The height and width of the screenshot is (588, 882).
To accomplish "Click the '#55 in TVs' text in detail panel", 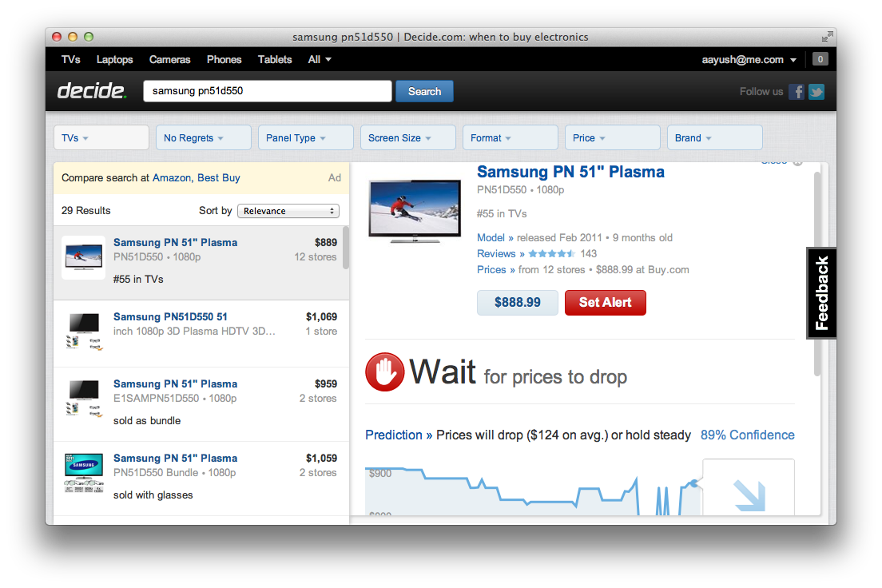I will click(x=502, y=214).
